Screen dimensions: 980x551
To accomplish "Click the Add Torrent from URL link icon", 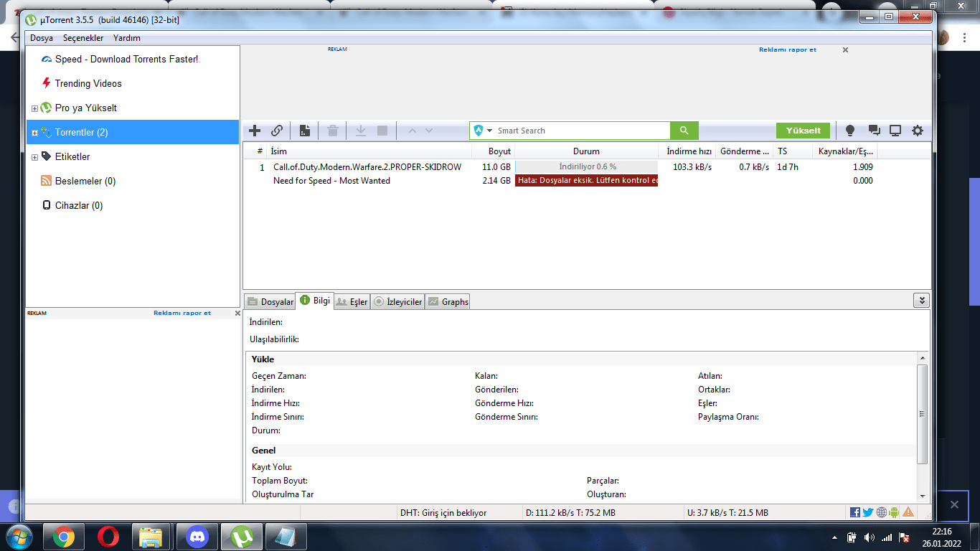I will point(277,131).
